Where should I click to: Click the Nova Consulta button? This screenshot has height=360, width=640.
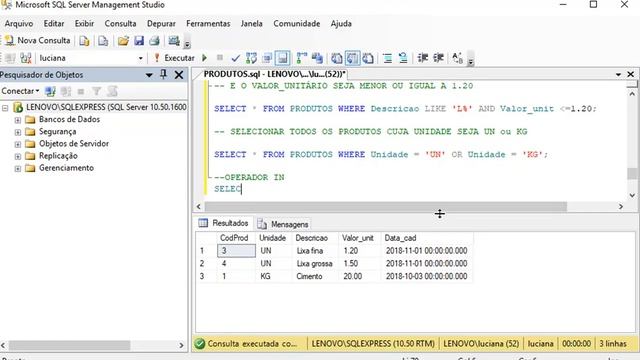tap(37, 40)
